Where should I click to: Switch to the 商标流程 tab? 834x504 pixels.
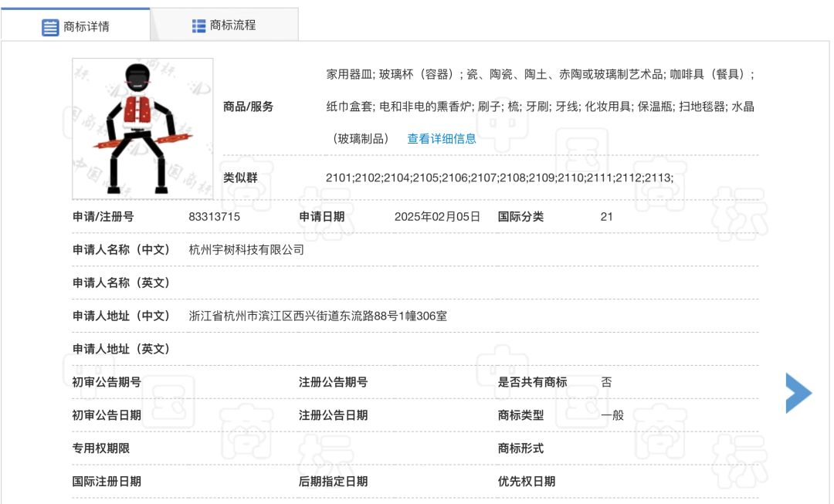point(224,25)
